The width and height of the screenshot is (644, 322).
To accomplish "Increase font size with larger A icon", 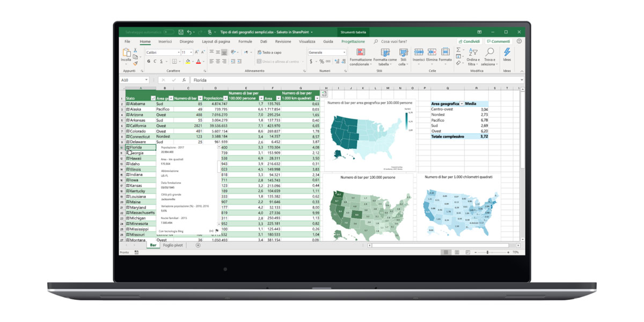I will 197,52.
